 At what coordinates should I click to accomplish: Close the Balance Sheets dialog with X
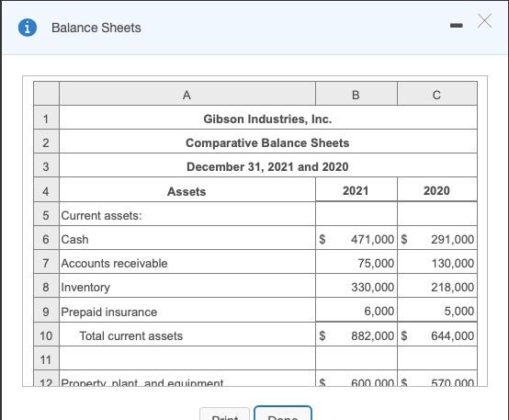pyautogui.click(x=484, y=21)
